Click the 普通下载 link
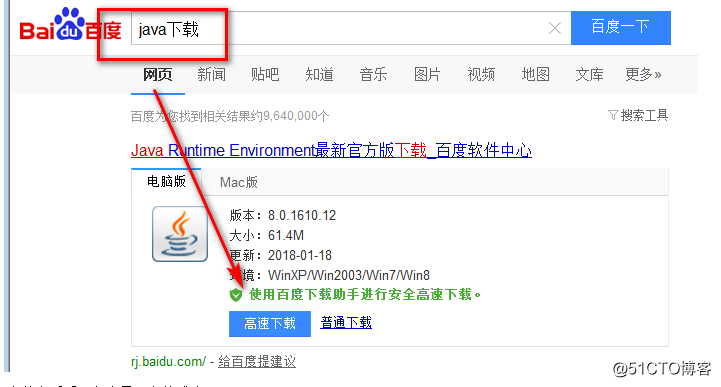 pyautogui.click(x=346, y=323)
